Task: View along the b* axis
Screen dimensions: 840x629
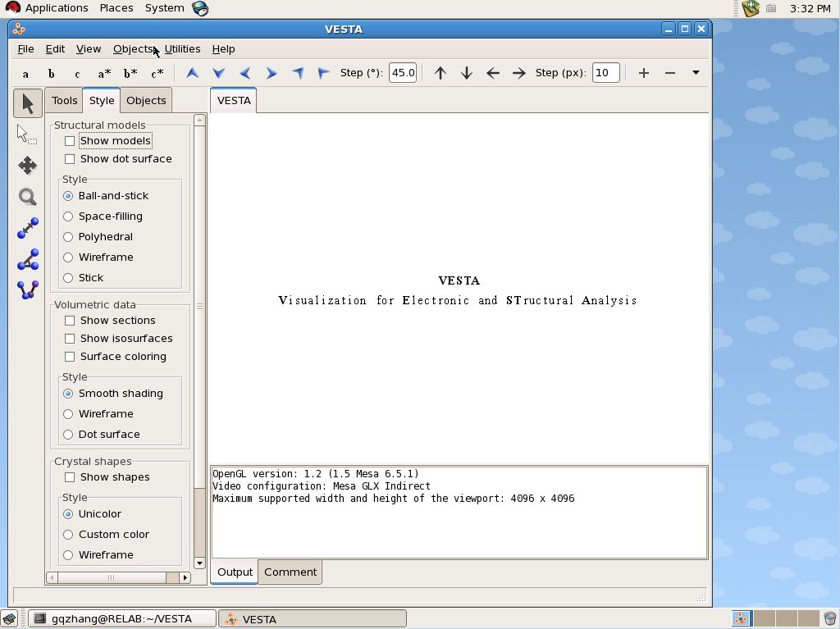Action: 130,74
